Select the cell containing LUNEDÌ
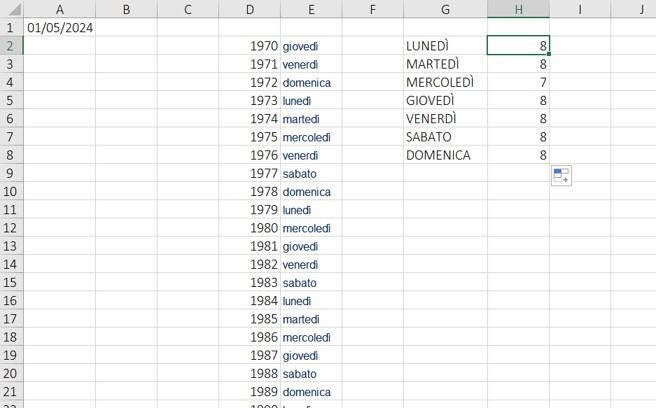Screen dimensions: 656x408 click(446, 46)
